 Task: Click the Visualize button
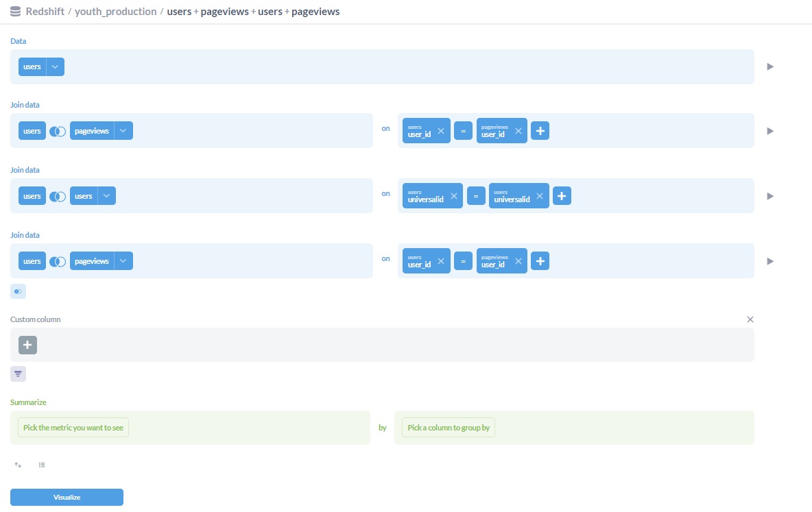67,497
